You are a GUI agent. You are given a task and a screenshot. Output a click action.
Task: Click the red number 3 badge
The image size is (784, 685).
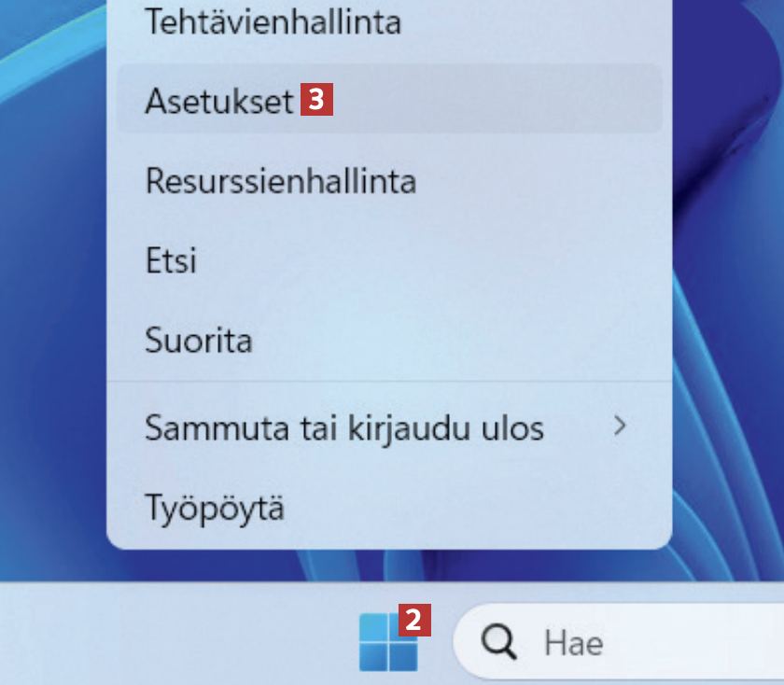pyautogui.click(x=316, y=100)
